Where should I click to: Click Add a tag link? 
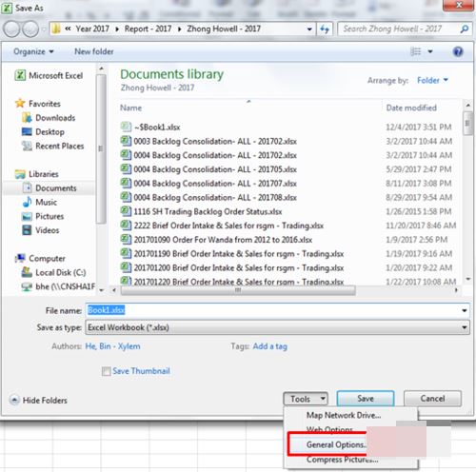pyautogui.click(x=270, y=346)
